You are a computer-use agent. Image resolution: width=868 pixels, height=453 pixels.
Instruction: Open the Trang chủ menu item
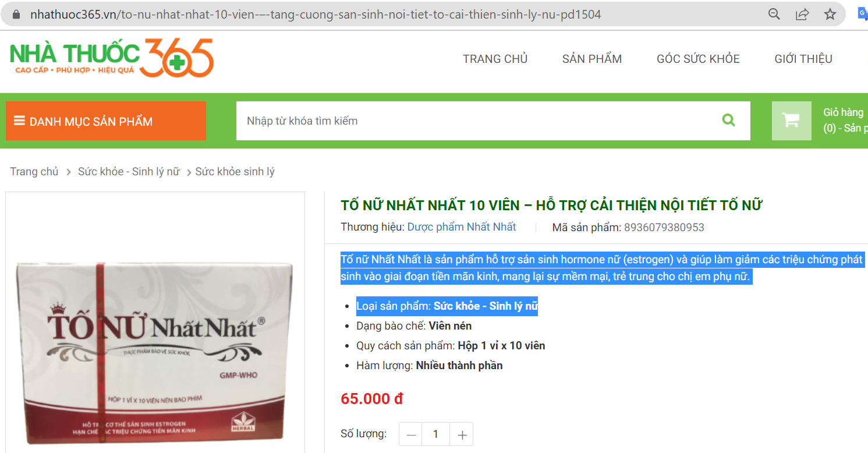[x=495, y=59]
